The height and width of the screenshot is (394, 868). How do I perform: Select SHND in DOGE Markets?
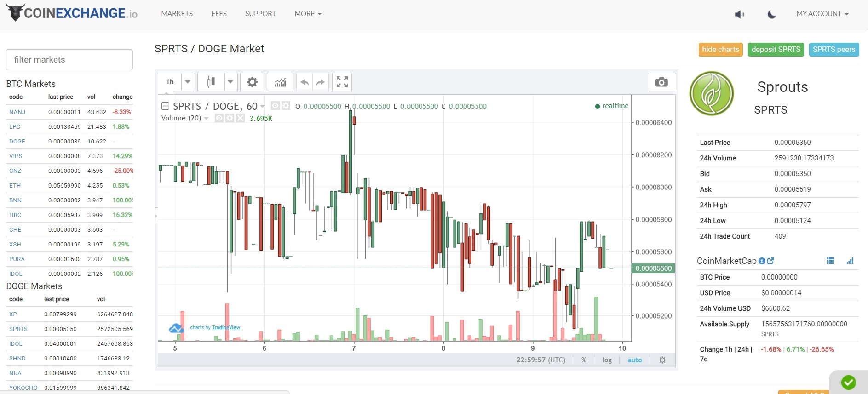click(x=17, y=358)
